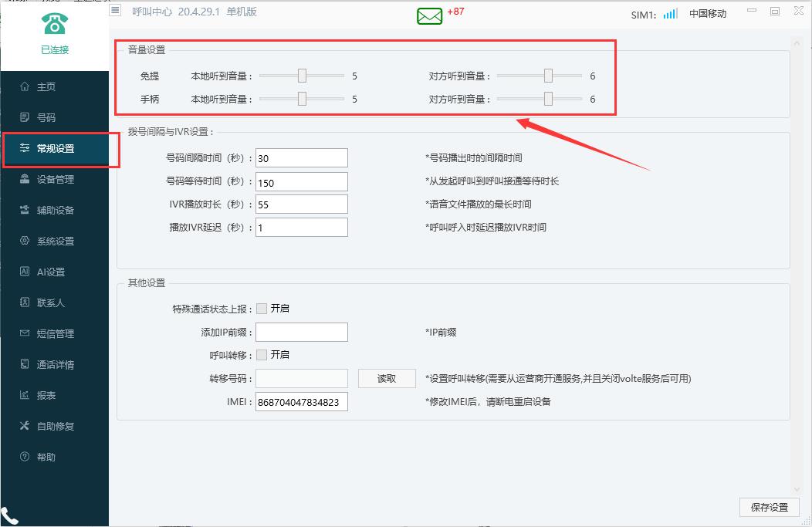The image size is (812, 527).
Task: Click the 帮助 question mark icon
Action: pyautogui.click(x=25, y=457)
